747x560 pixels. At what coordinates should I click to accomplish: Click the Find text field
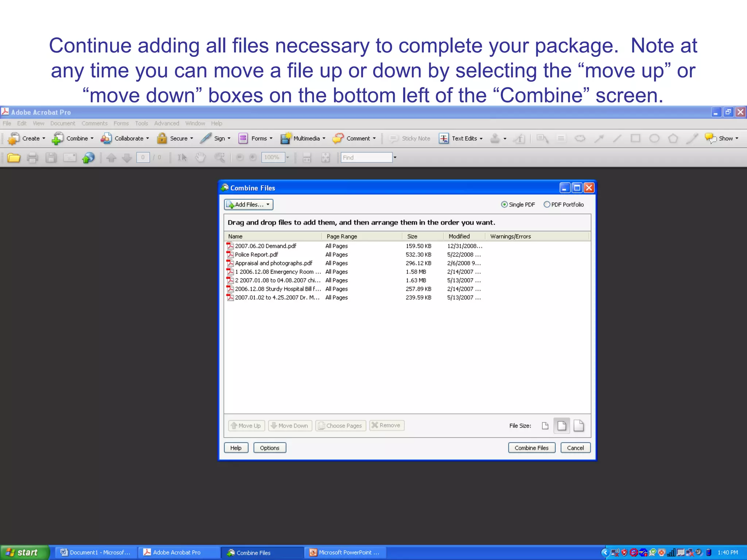tap(367, 157)
